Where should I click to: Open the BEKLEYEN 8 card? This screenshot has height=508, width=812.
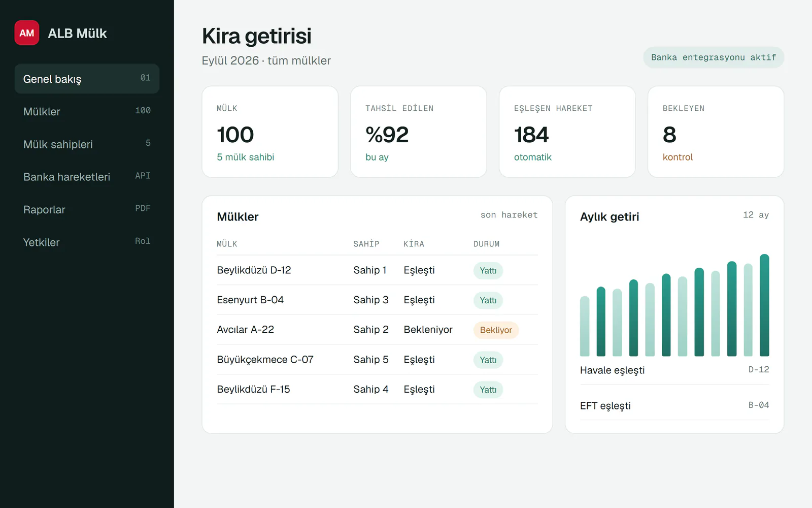[716, 132]
